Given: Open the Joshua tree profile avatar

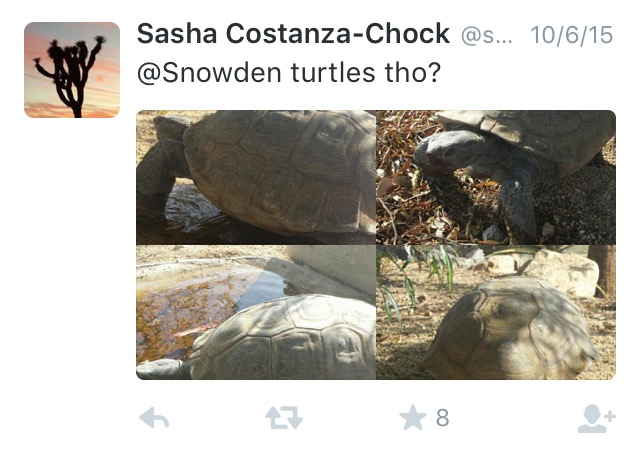Looking at the screenshot, I should [72, 70].
